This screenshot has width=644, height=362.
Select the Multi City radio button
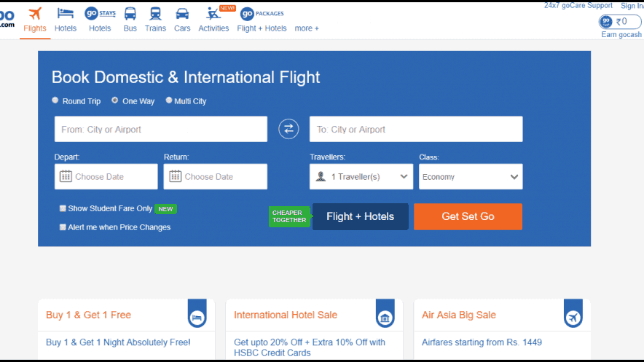coord(169,100)
